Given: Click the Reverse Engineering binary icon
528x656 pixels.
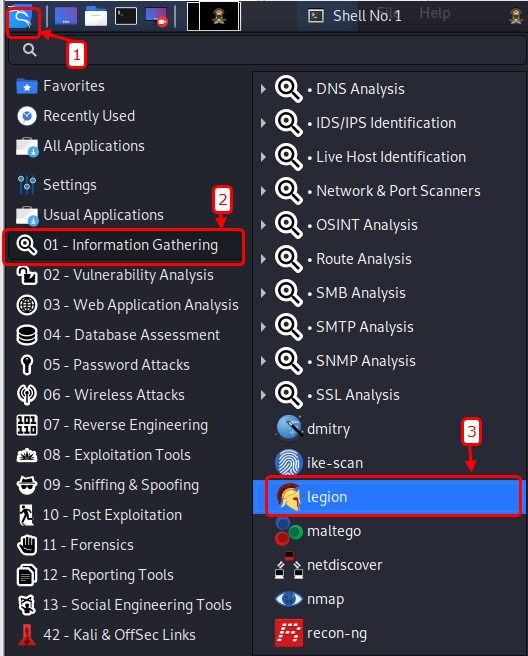Looking at the screenshot, I should [x=27, y=425].
